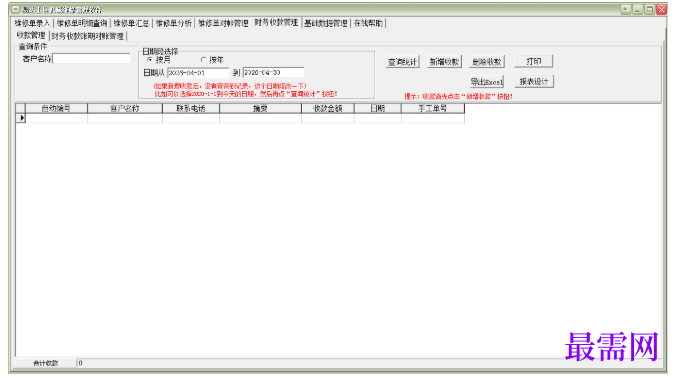Click the 到 end date field

pos(273,73)
